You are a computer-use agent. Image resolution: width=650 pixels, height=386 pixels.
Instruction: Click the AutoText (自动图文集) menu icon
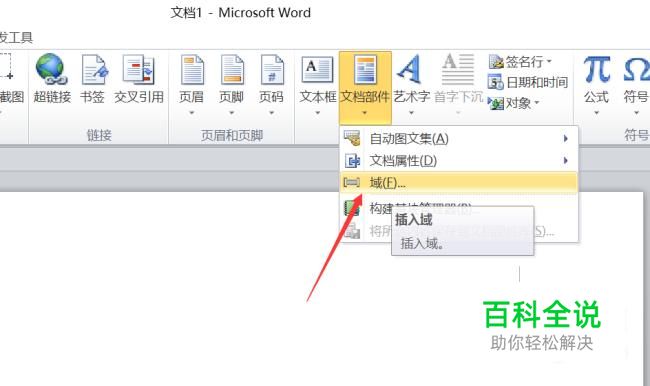(x=352, y=138)
